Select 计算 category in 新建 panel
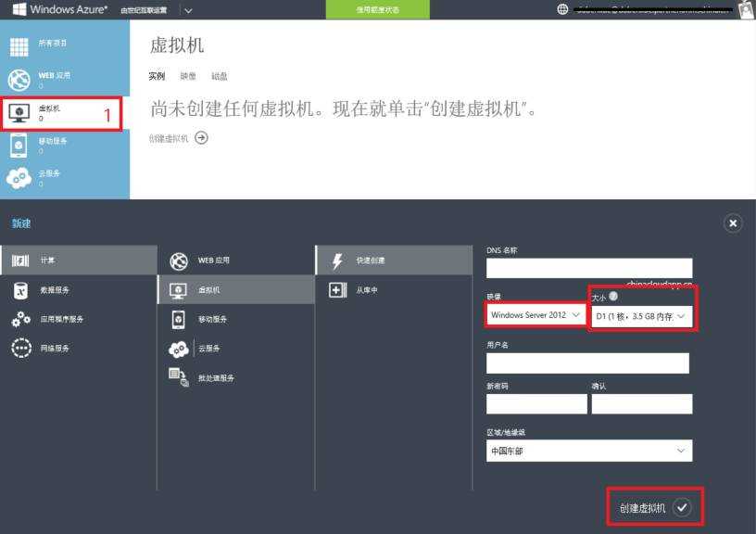This screenshot has height=534, width=756. (79, 260)
